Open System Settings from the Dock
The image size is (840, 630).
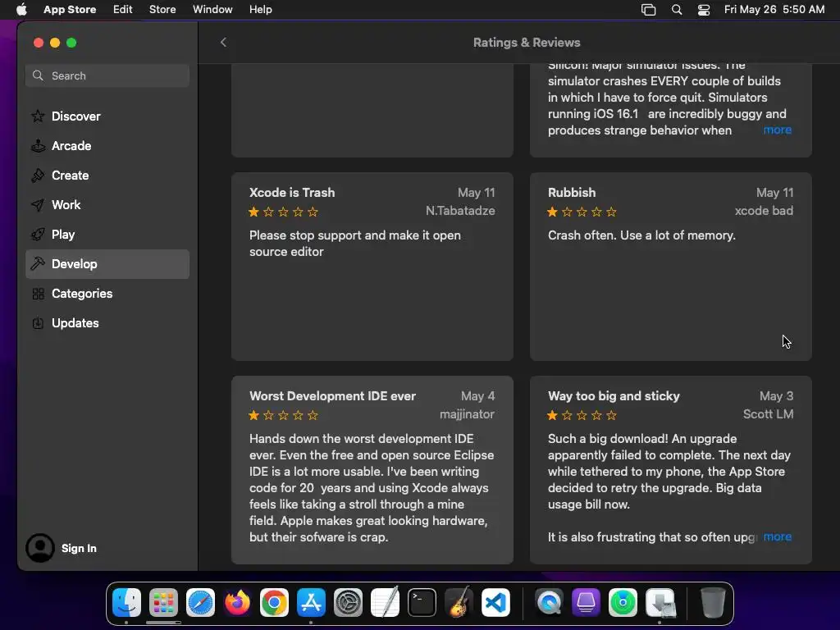coord(348,603)
